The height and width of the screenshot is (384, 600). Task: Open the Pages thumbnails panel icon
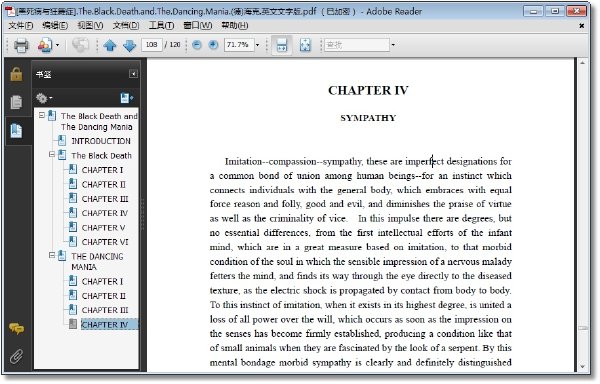click(16, 102)
